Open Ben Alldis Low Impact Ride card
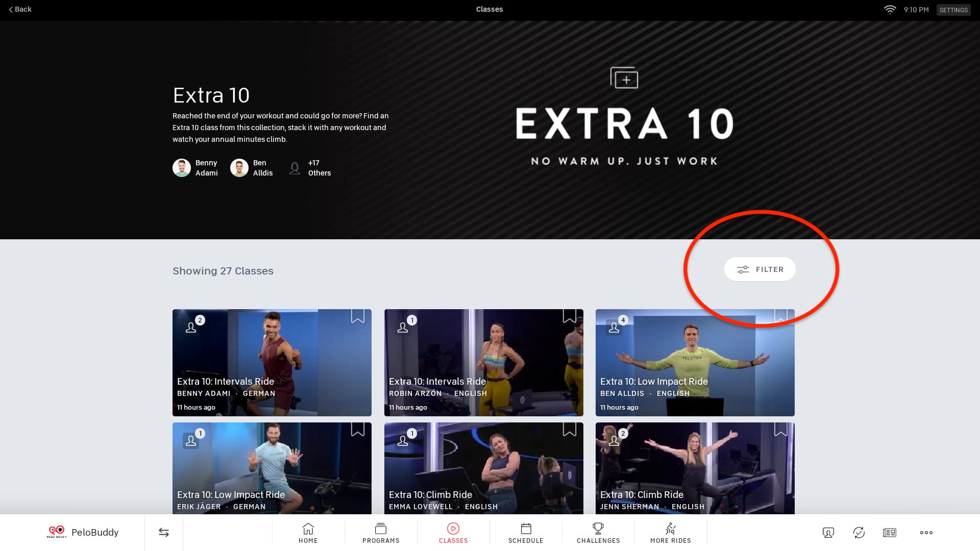Image resolution: width=980 pixels, height=551 pixels. [695, 363]
